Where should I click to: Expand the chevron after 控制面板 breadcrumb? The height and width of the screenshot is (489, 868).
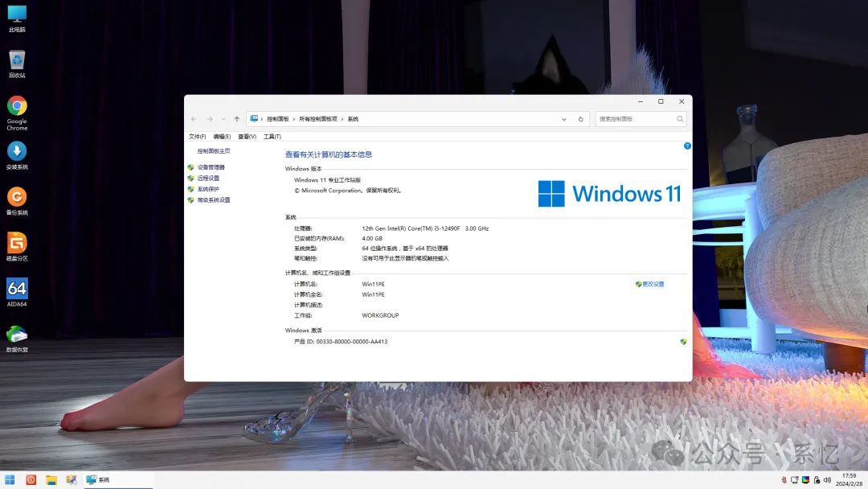coord(294,119)
